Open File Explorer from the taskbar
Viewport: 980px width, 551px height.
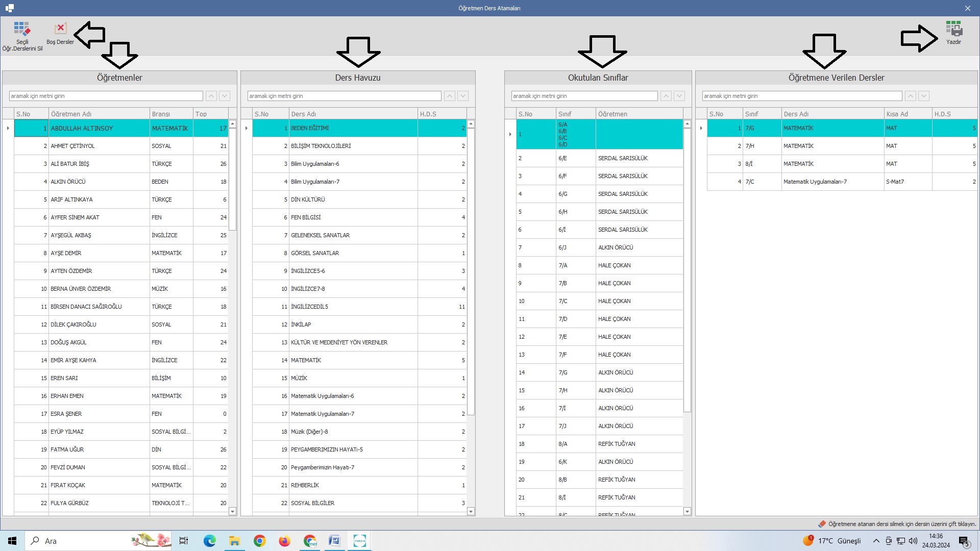pyautogui.click(x=234, y=541)
